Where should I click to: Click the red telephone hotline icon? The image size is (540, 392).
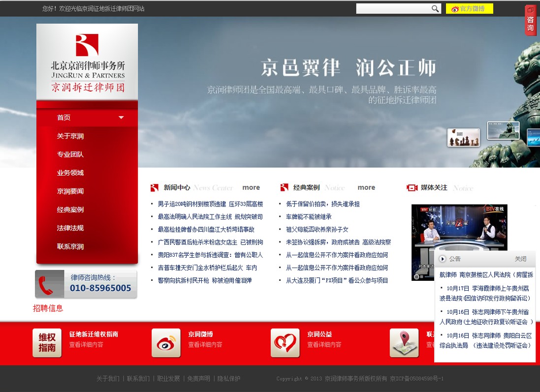click(x=49, y=284)
